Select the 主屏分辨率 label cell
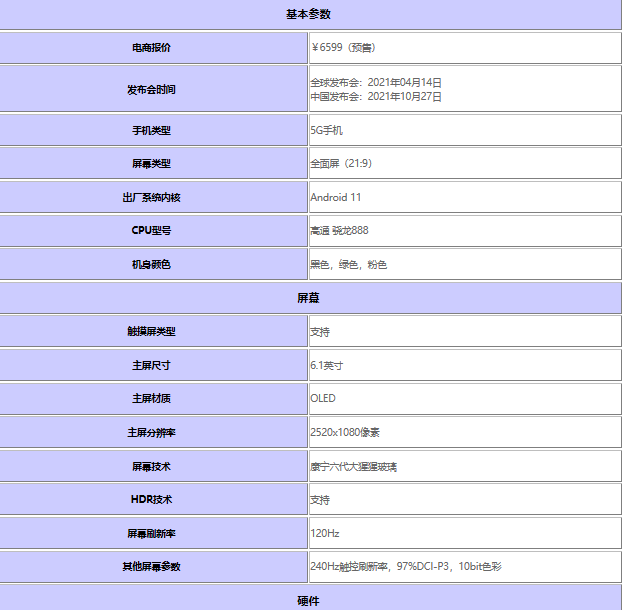Screen dimensions: 622x610 pos(152,432)
